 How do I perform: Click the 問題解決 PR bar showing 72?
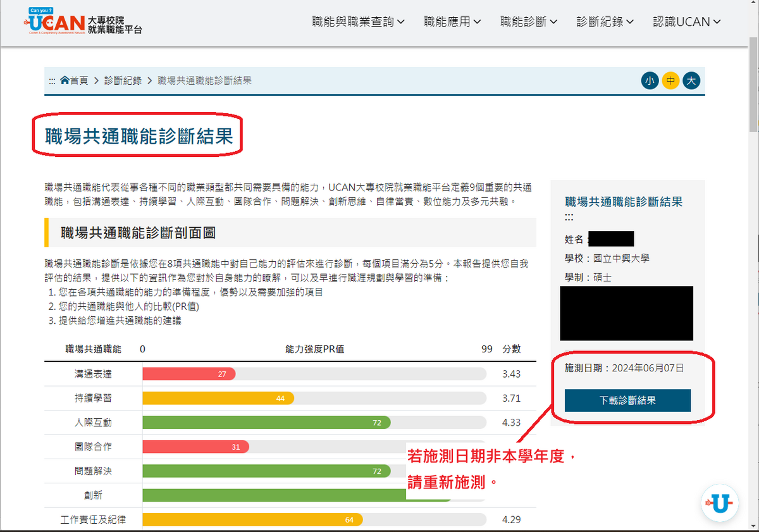[x=267, y=471]
